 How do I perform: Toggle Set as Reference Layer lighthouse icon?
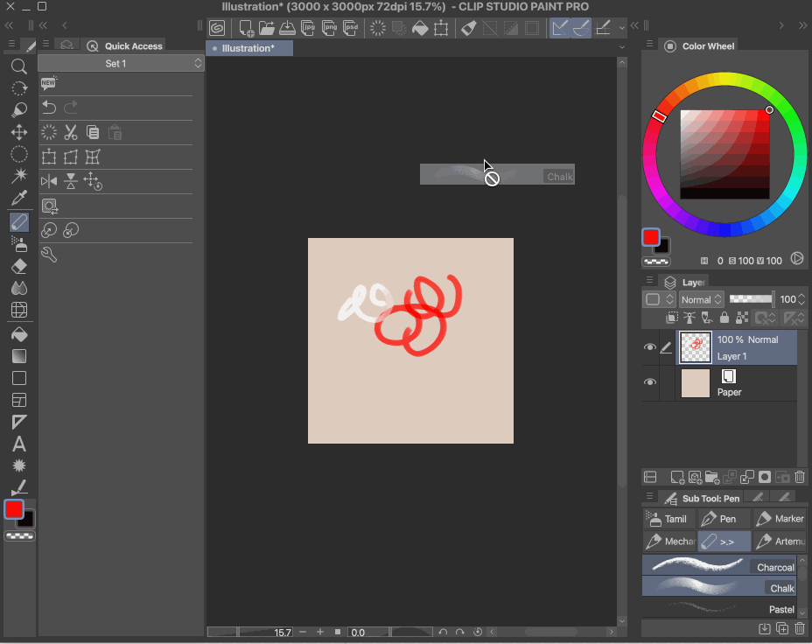(689, 318)
